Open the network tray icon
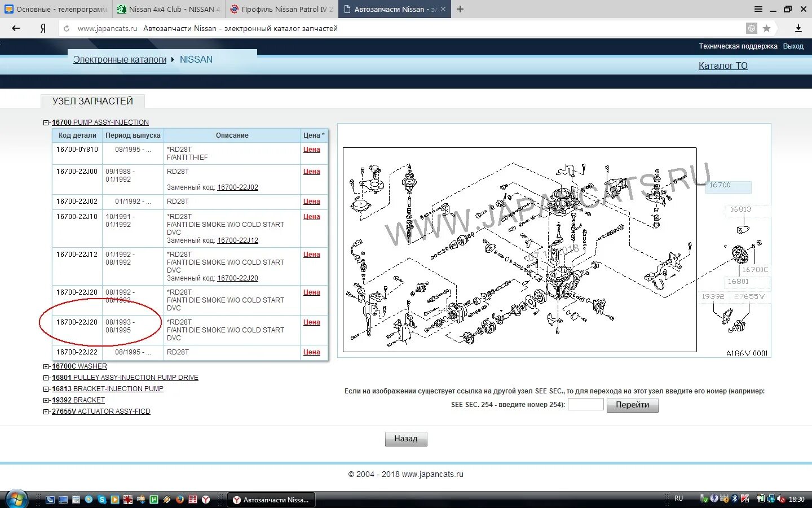The height and width of the screenshot is (508, 812). click(x=771, y=499)
